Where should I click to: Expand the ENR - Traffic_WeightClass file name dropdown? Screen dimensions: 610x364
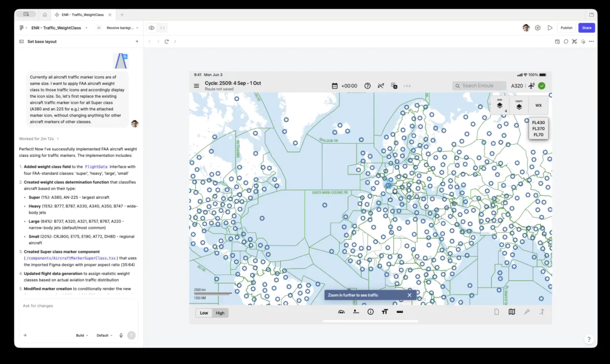[x=86, y=28]
